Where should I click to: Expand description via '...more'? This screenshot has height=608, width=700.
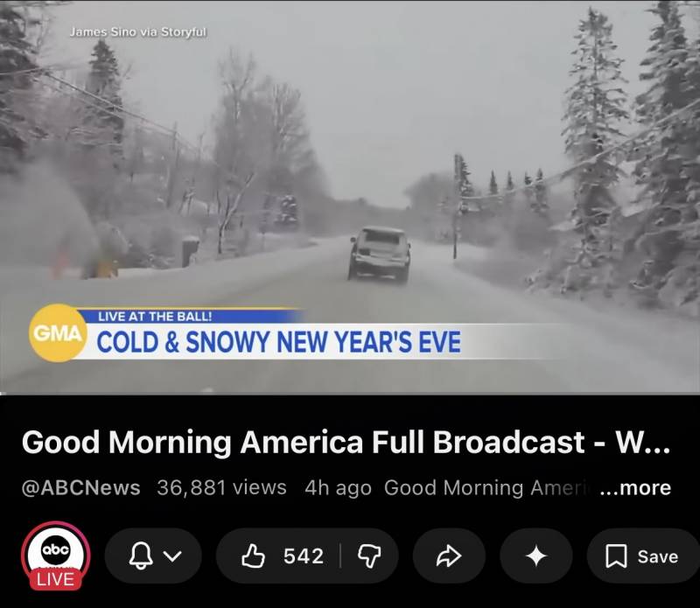coord(636,488)
